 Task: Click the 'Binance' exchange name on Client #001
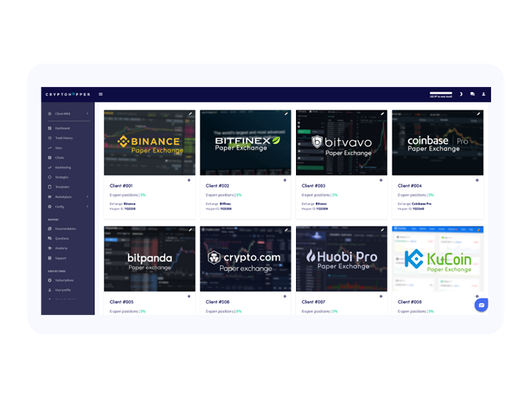click(x=129, y=204)
